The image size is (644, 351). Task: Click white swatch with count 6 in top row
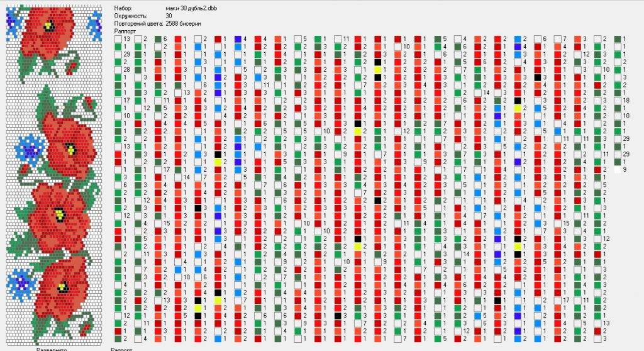pyautogui.click(x=538, y=39)
